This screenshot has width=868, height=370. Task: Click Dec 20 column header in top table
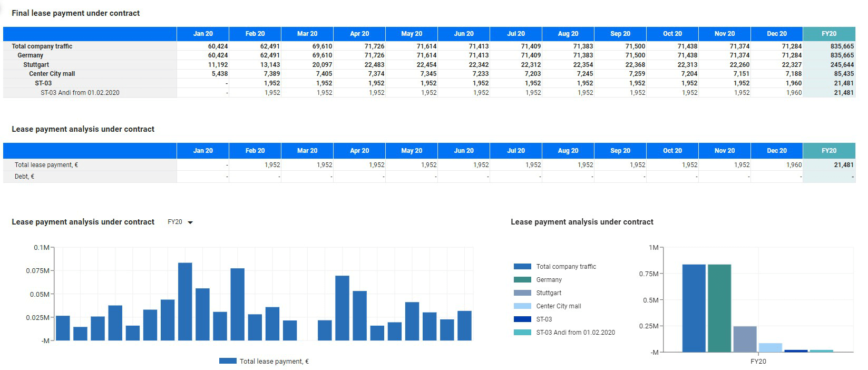pyautogui.click(x=777, y=34)
